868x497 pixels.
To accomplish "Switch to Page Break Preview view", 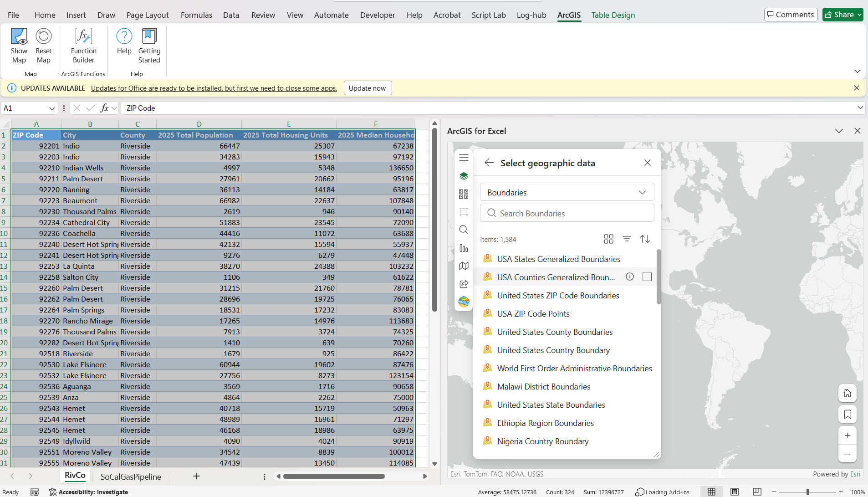I will point(757,492).
